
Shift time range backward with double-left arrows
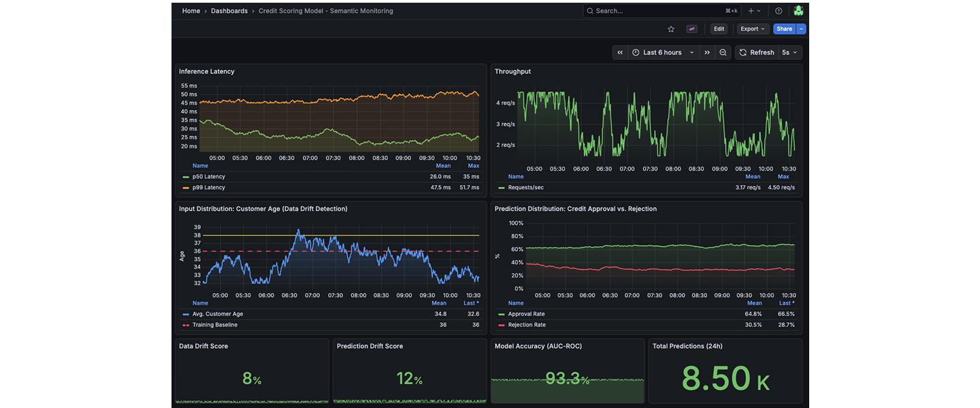coord(620,52)
